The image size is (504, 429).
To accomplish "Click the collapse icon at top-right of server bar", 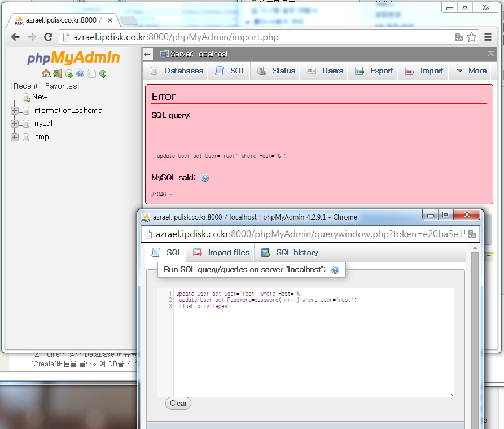I will coord(490,54).
